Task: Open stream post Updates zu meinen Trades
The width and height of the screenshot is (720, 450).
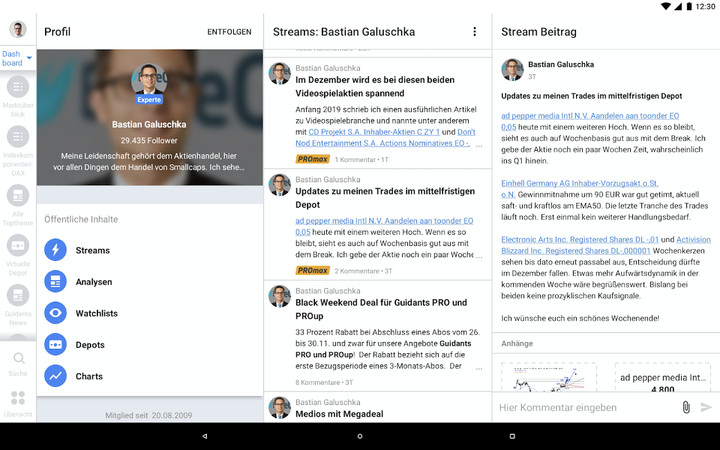Action: coord(385,198)
